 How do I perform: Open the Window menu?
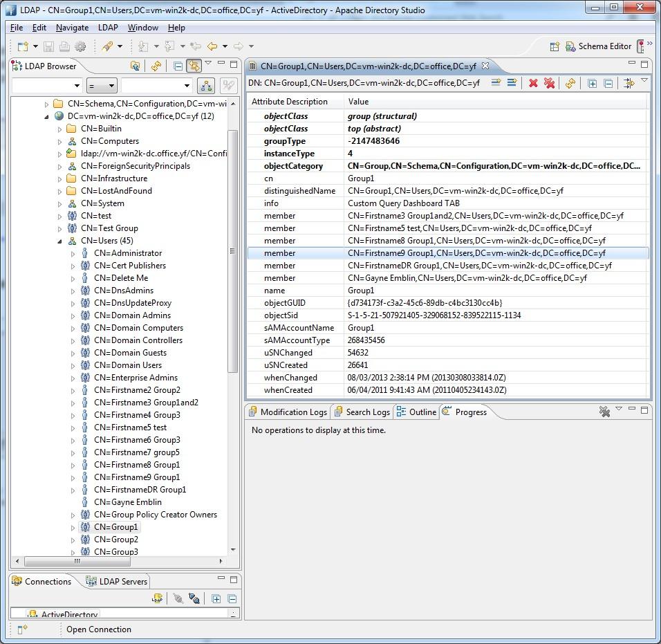click(x=143, y=28)
